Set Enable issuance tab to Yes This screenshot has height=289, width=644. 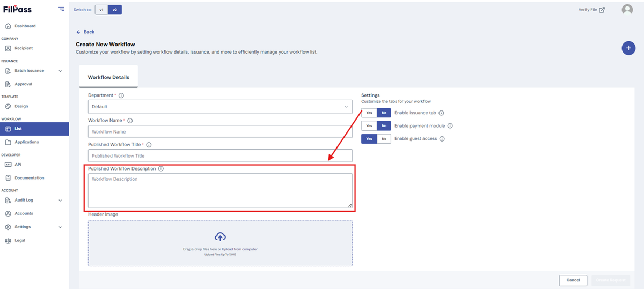point(369,113)
